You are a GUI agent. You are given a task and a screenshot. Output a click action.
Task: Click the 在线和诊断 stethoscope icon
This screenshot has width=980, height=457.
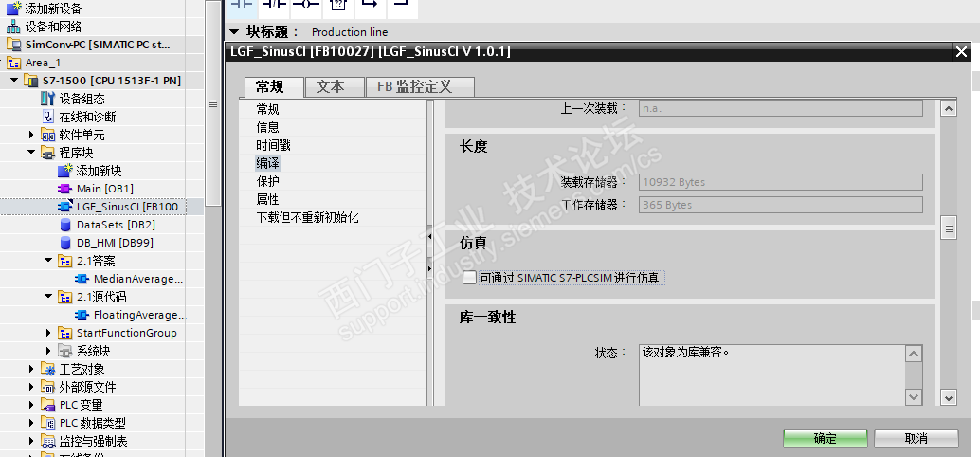(47, 117)
